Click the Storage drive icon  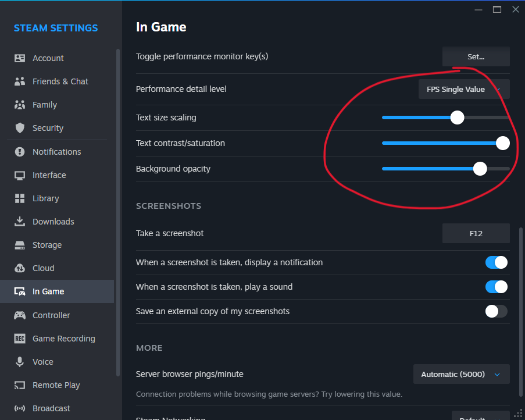pos(20,245)
